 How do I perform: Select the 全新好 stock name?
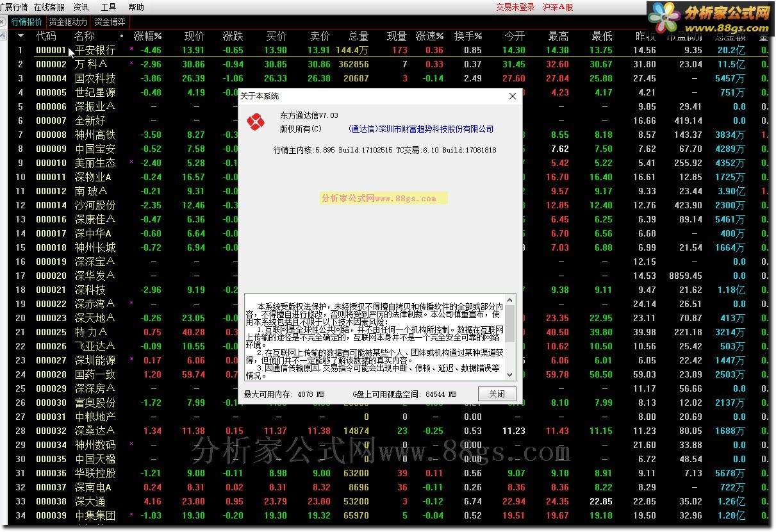pos(90,121)
